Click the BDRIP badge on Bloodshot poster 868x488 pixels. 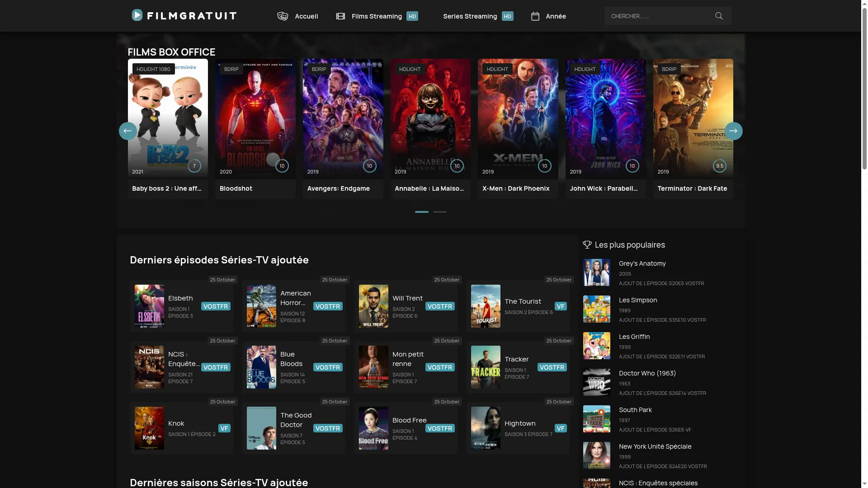click(x=231, y=69)
